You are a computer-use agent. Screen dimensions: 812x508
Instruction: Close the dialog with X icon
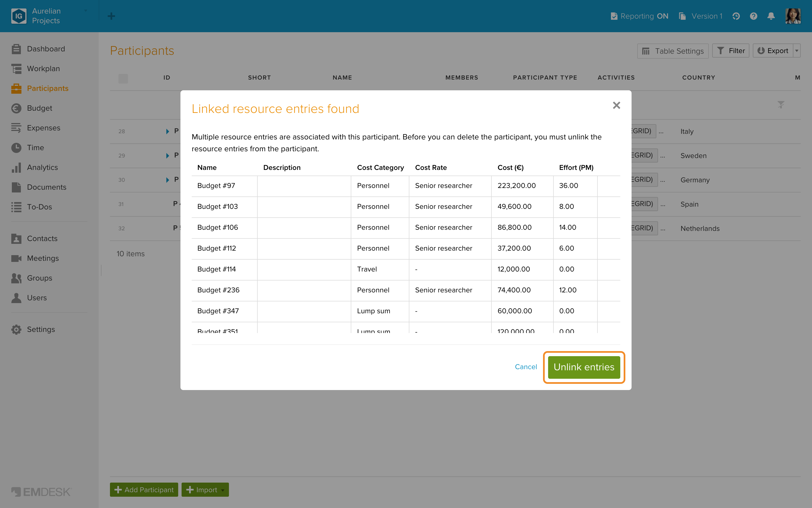(x=616, y=106)
